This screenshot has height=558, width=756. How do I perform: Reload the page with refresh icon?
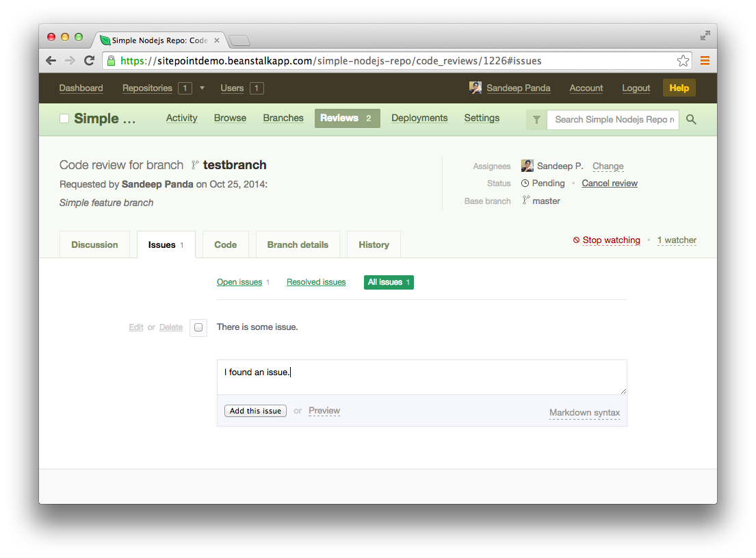(x=89, y=61)
